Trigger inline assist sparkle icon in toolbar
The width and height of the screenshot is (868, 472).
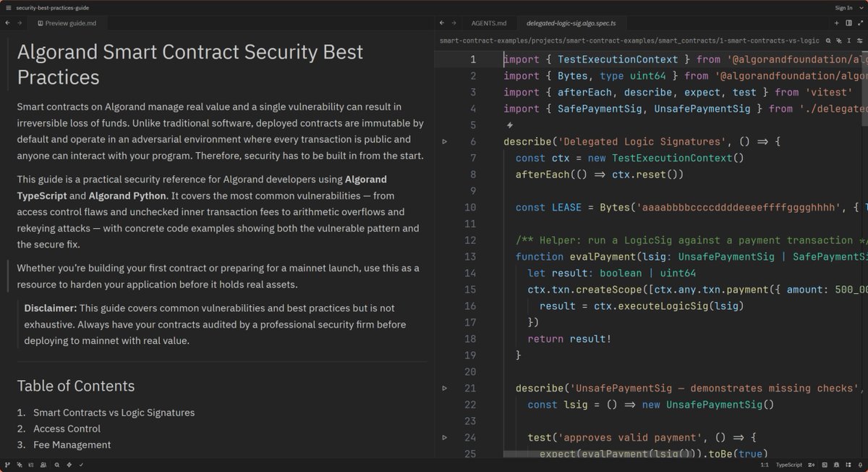[x=839, y=41]
